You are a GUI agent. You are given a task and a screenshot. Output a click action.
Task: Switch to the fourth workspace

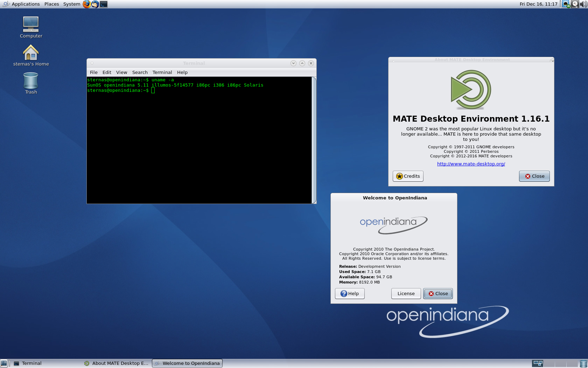572,363
